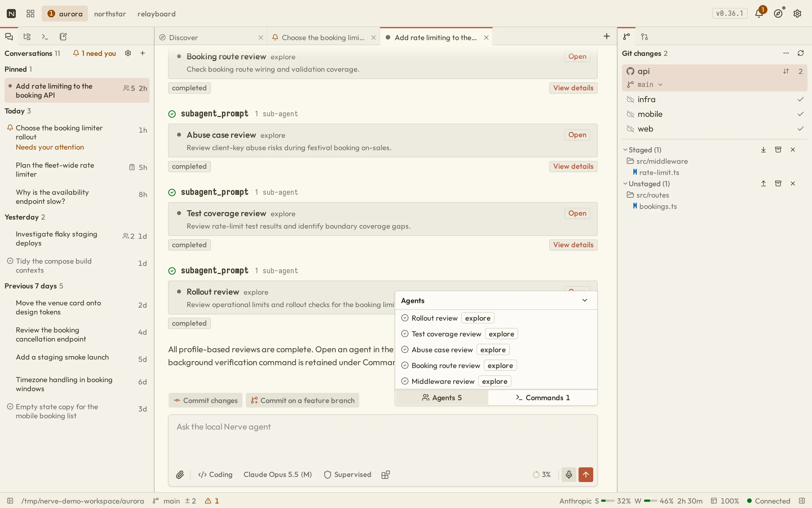Open the main branch dropdown under api

[x=645, y=84]
